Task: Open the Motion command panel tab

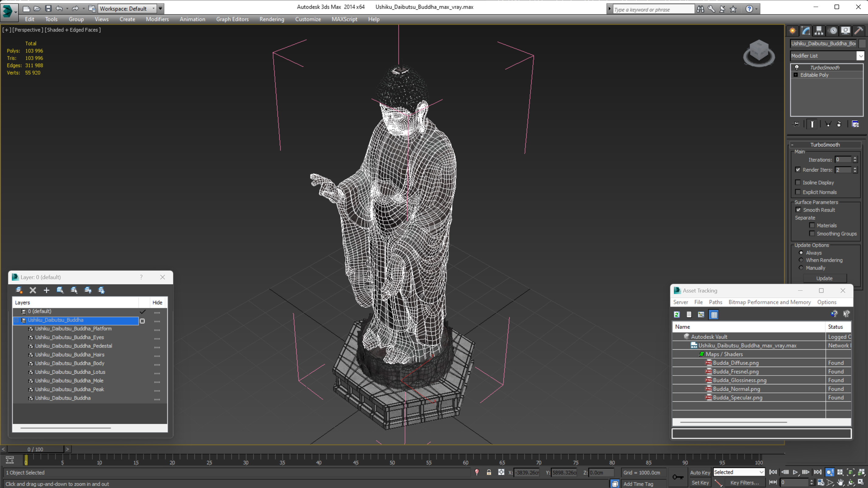Action: (x=833, y=31)
